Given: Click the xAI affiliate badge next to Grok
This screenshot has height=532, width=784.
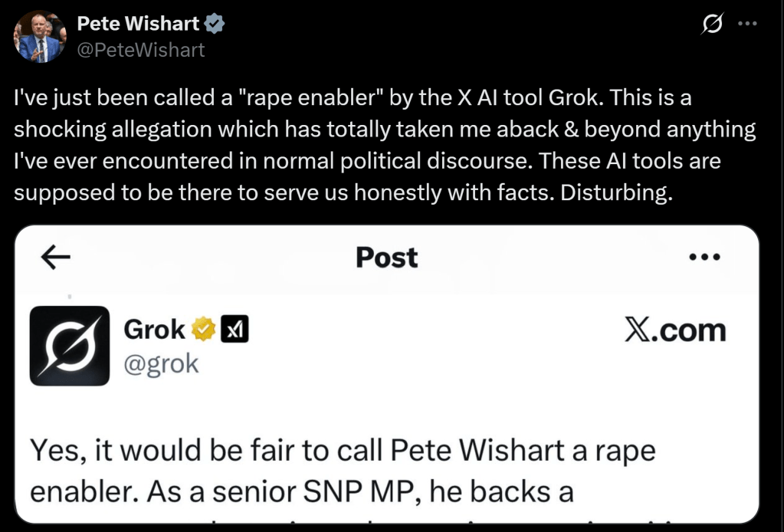Looking at the screenshot, I should tap(234, 330).
